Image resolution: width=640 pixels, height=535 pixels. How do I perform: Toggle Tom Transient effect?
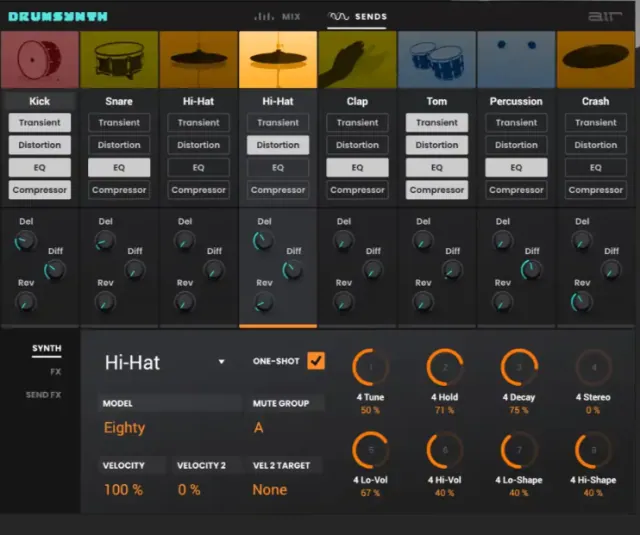[437, 122]
